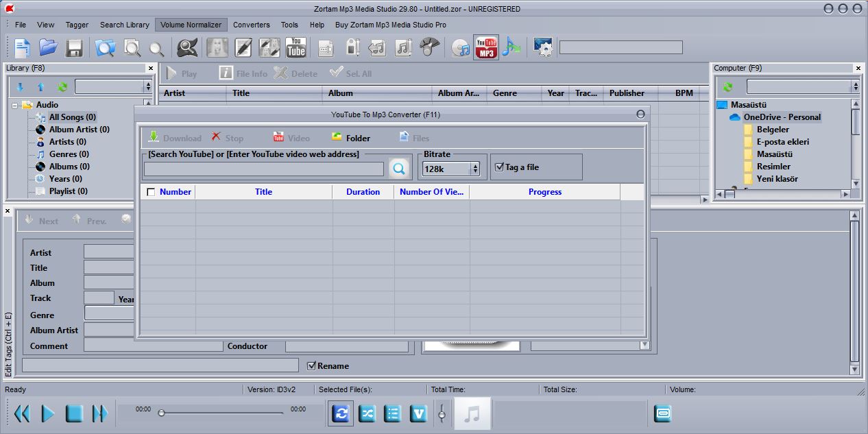Click the music note with left arrow icon
Screen dimensions: 868x434
[378, 47]
